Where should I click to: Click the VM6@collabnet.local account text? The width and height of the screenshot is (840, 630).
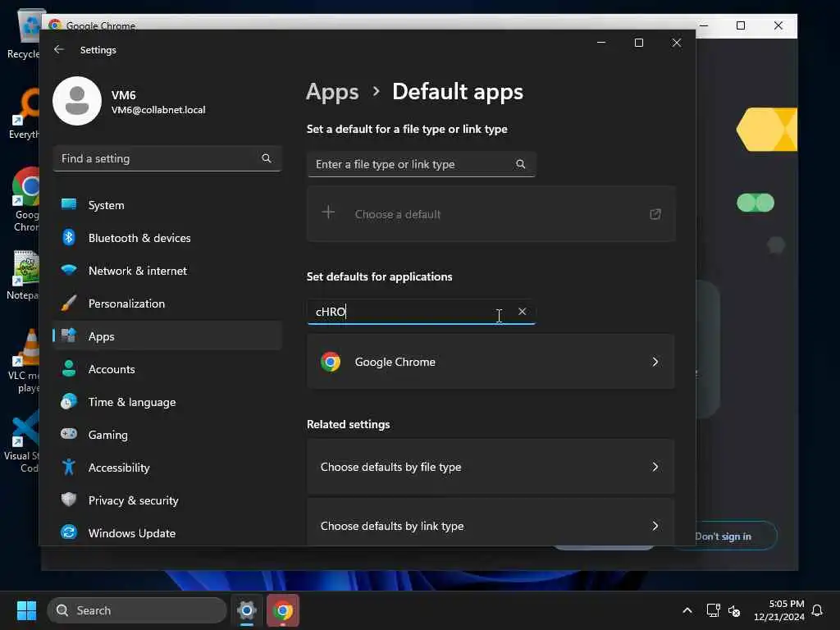[x=158, y=110]
